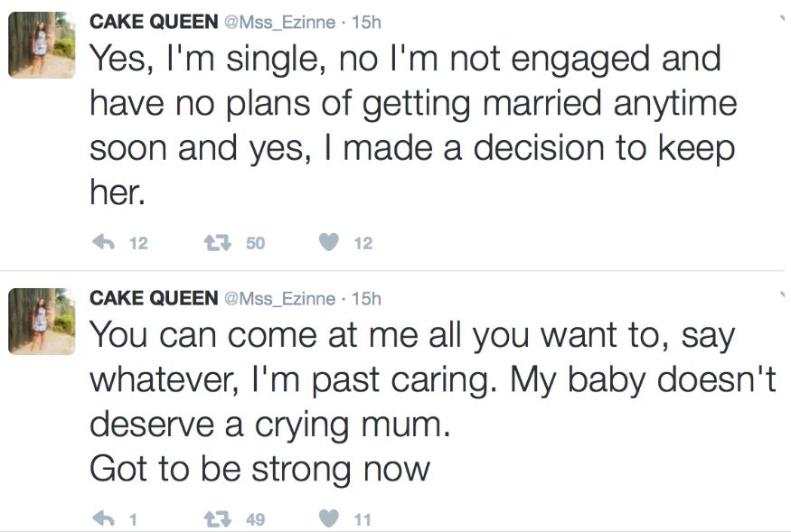Click the avatar beside the "past caring" tweet
The width and height of the screenshot is (791, 532).
pyautogui.click(x=42, y=321)
